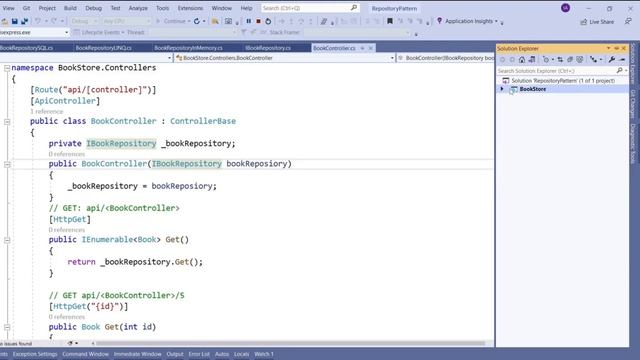Viewport: 640px width, 360px height.
Task: Open the Send Feedback icon
Action: click(628, 21)
